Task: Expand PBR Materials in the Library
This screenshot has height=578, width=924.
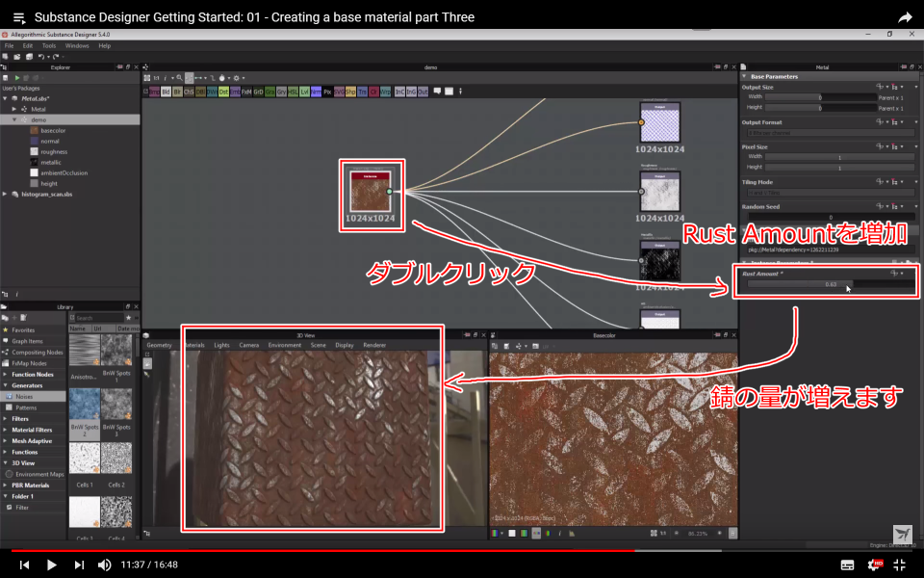Action: [x=6, y=486]
